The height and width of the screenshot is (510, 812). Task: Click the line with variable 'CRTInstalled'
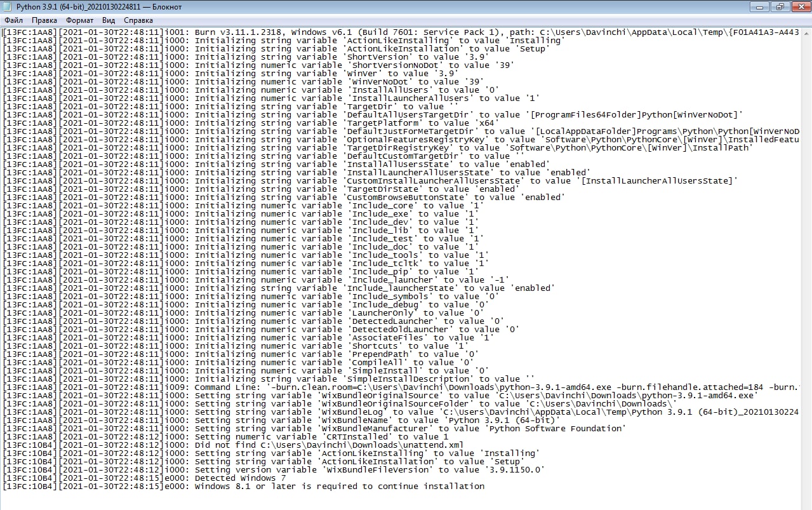225,436
